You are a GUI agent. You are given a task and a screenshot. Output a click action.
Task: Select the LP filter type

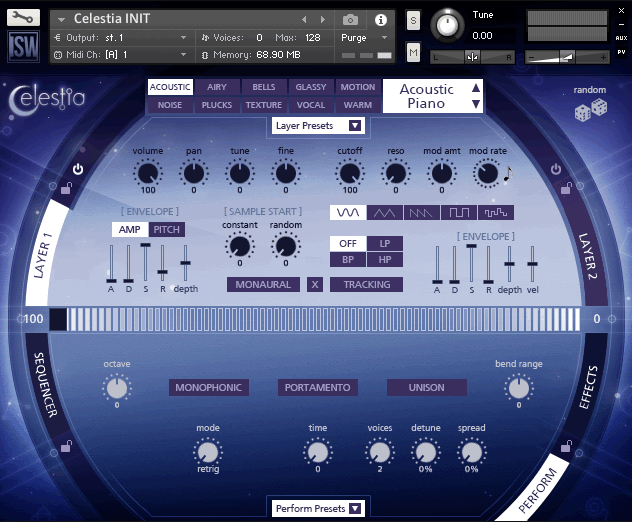tap(385, 243)
